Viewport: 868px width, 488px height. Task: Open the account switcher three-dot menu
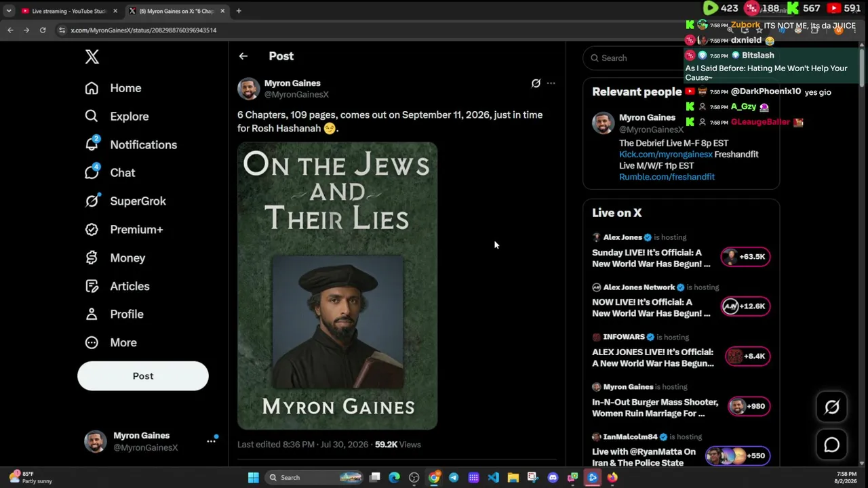point(212,441)
